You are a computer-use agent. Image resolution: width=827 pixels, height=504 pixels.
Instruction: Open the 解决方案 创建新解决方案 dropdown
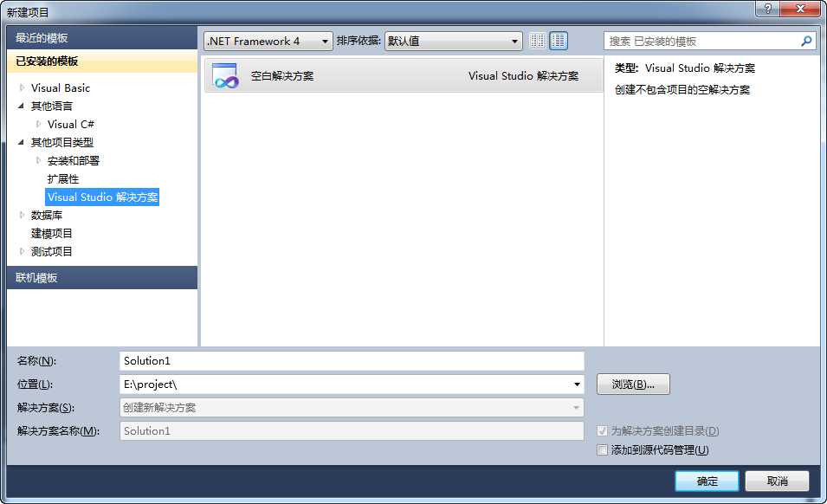352,408
